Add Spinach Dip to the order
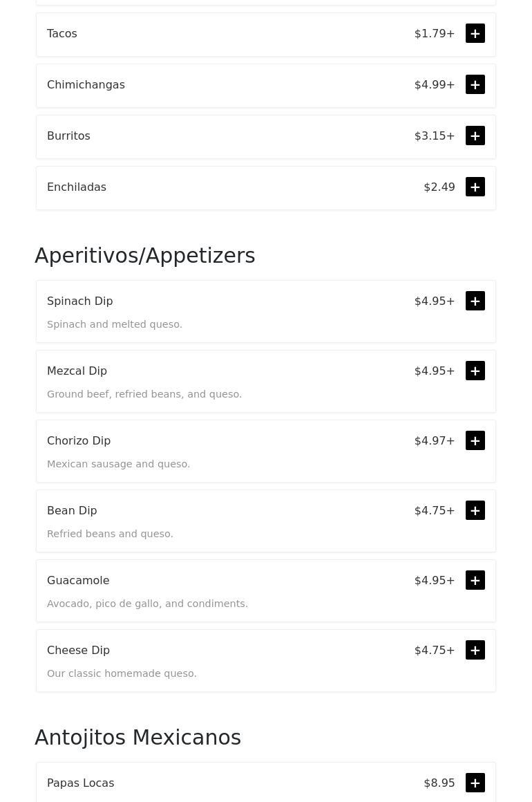This screenshot has width=532, height=802. click(x=475, y=301)
